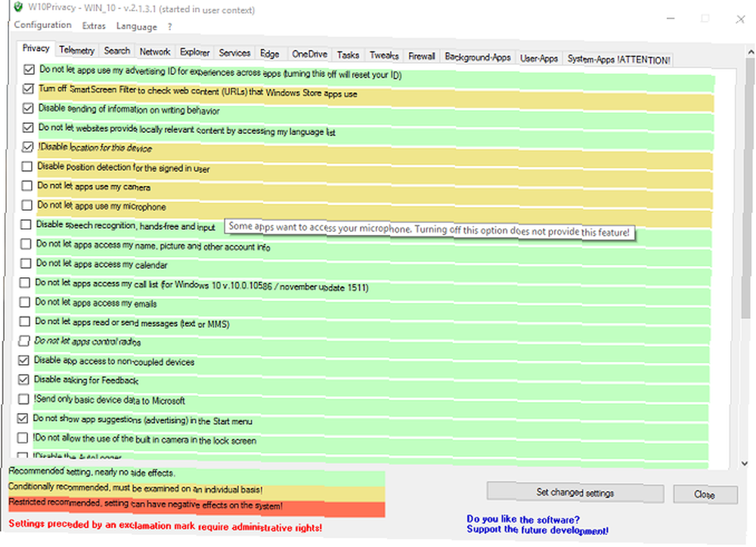This screenshot has width=756, height=547.
Task: Uncheck Disable app access to non-coupled devices
Action: [x=23, y=360]
